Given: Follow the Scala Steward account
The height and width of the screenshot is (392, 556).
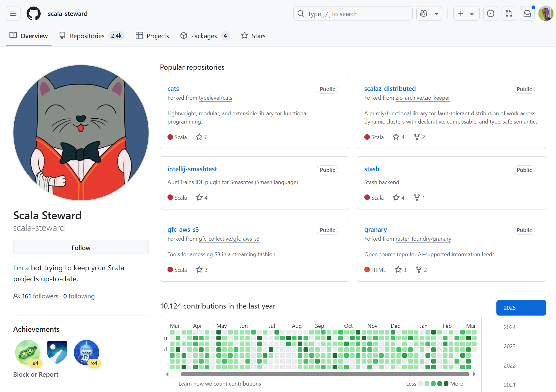Looking at the screenshot, I should tap(81, 247).
